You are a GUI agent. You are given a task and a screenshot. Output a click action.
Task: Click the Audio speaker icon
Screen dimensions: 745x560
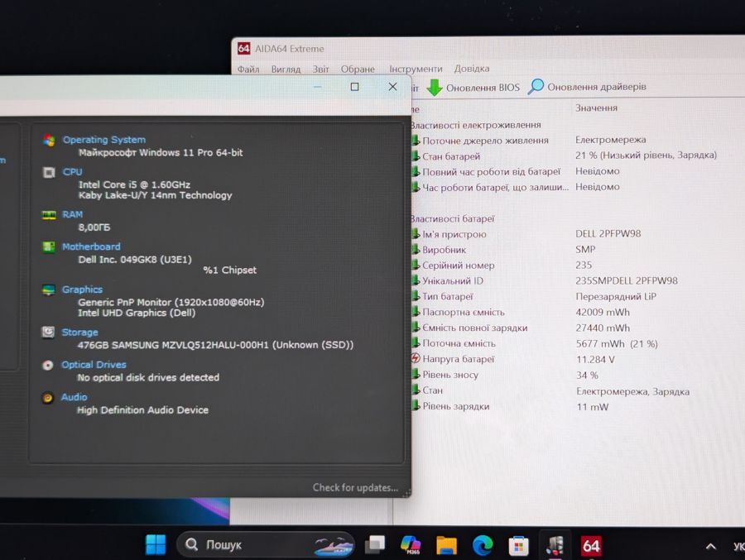47,398
